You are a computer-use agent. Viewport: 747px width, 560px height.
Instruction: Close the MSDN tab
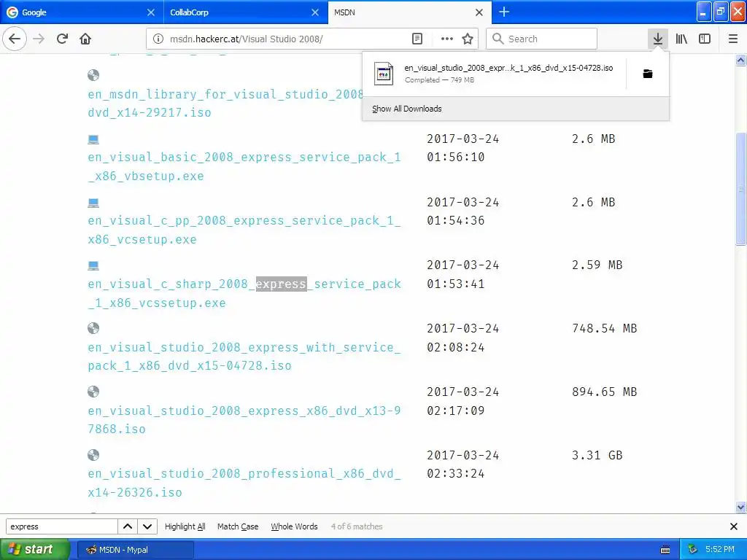point(479,12)
